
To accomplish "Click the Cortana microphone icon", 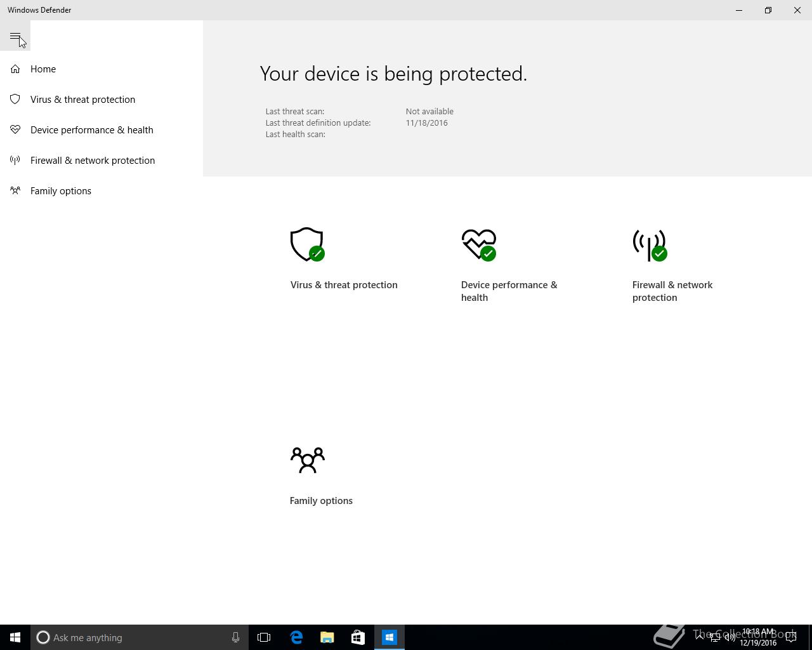I will (235, 637).
